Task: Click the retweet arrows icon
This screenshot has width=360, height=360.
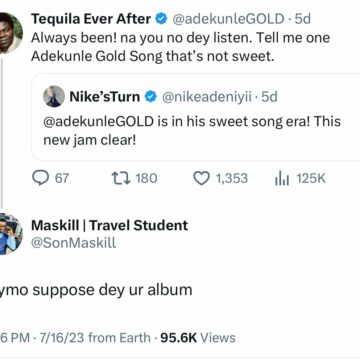Action: [x=121, y=178]
